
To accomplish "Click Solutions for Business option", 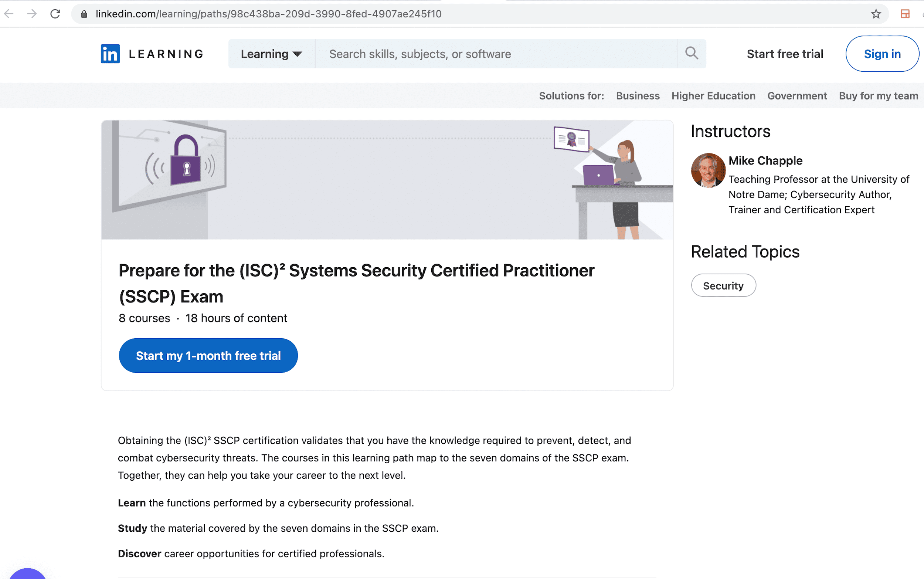I will point(637,95).
